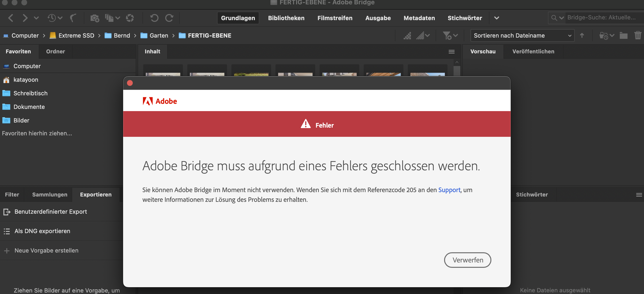Toggle high quality thumbnails on demand
This screenshot has height=294, width=644.
[x=421, y=36]
